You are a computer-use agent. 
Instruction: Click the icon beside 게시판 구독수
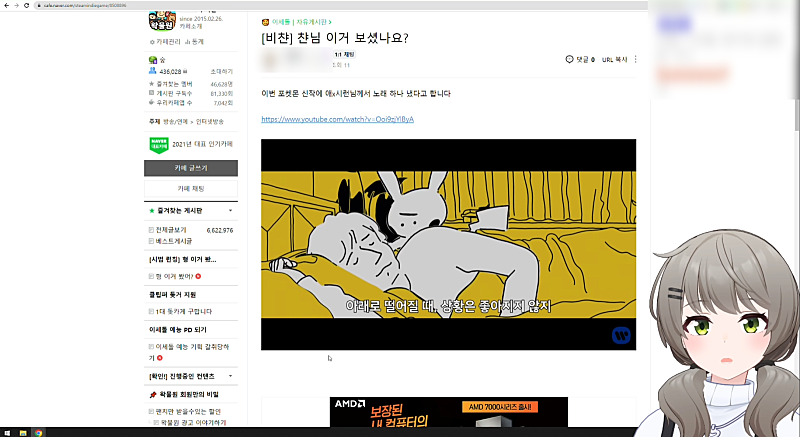point(151,93)
